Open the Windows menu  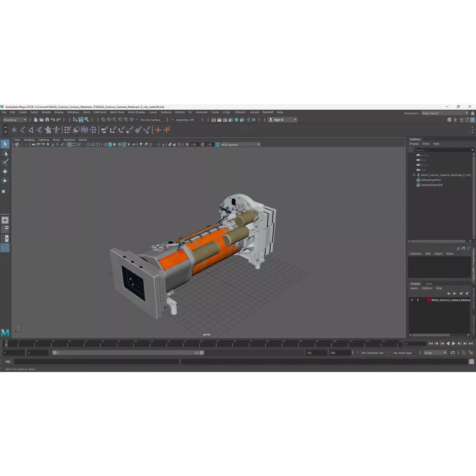click(73, 112)
